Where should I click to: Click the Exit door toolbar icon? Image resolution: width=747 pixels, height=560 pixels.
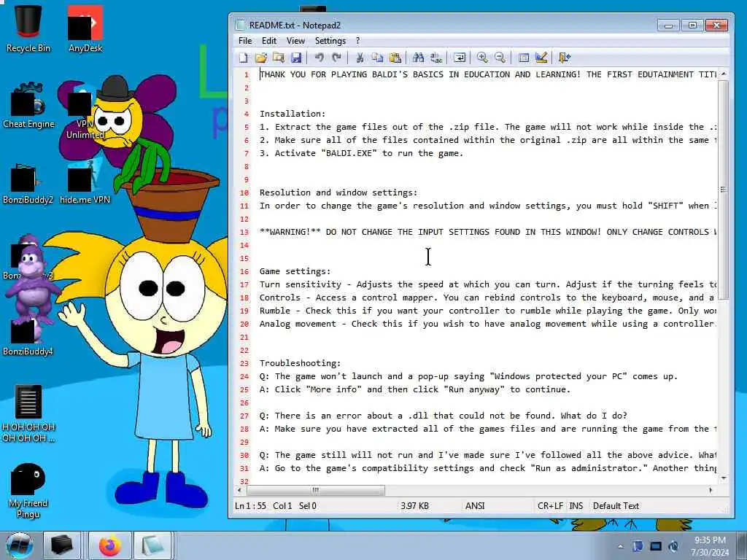[x=564, y=58]
